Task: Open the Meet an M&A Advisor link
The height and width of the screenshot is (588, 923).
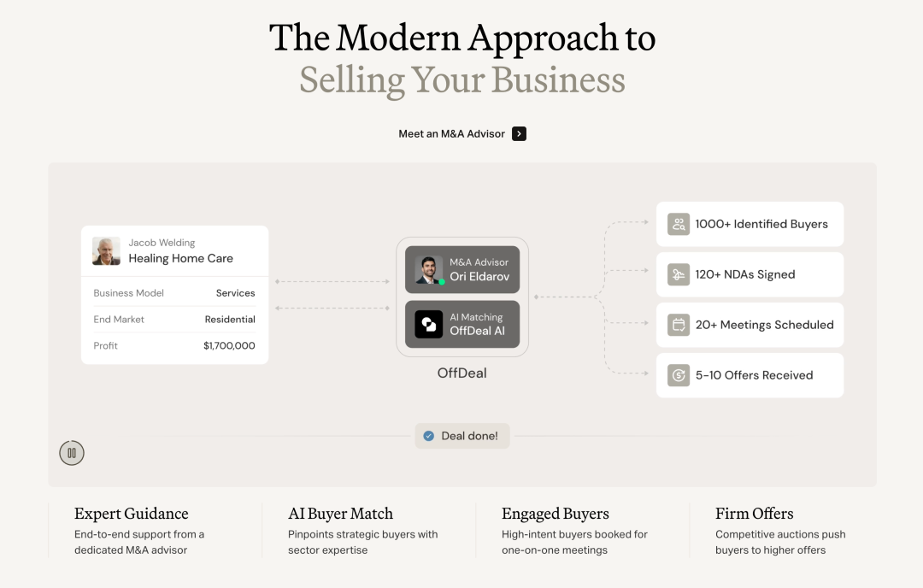Action: tap(462, 133)
